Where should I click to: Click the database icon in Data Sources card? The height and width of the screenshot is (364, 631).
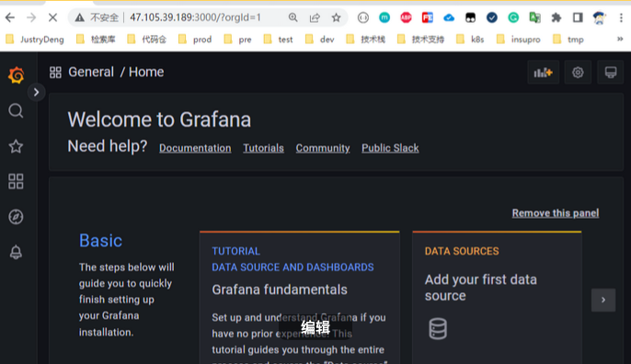[x=438, y=328]
